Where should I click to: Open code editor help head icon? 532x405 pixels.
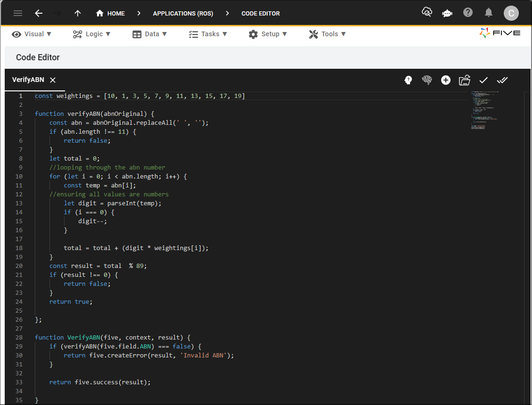408,80
